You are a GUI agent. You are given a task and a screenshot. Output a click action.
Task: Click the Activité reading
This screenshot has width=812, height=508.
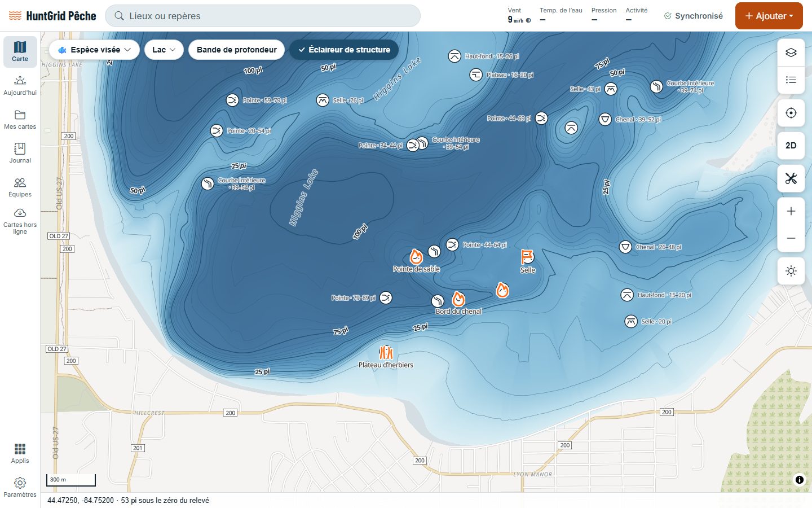636,15
